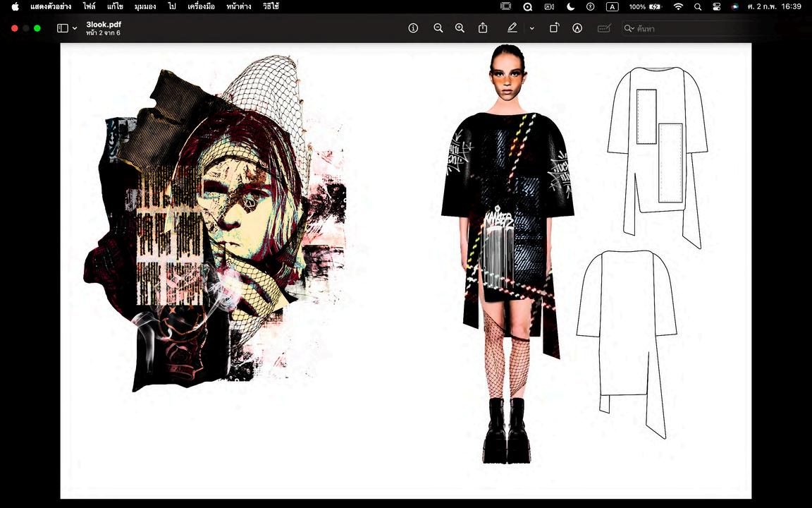
Task: Open the แก้ไข menu
Action: pyautogui.click(x=115, y=7)
